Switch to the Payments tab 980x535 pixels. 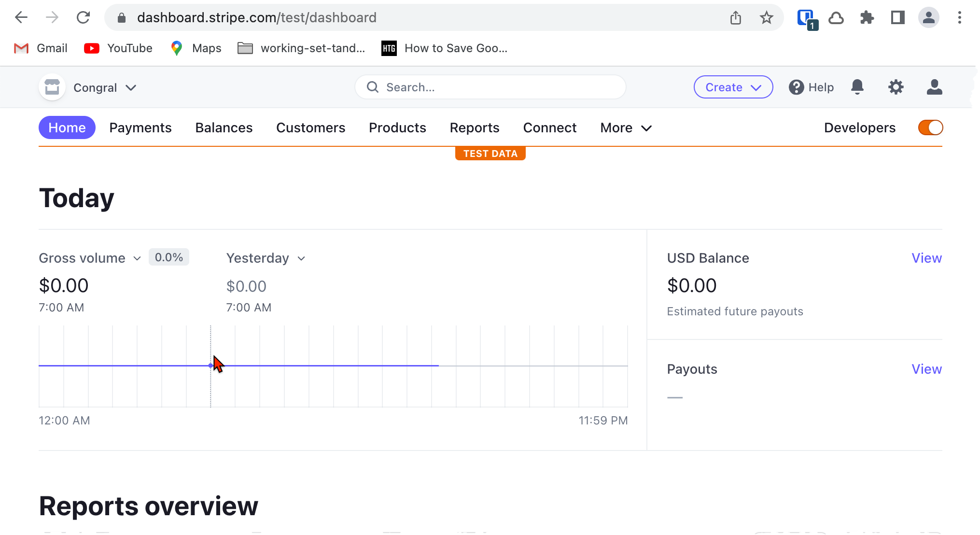140,127
